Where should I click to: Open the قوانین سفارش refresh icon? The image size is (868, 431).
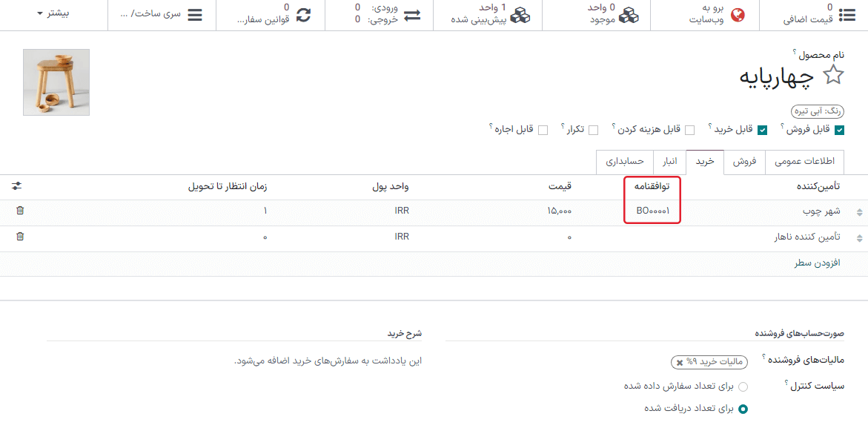304,15
